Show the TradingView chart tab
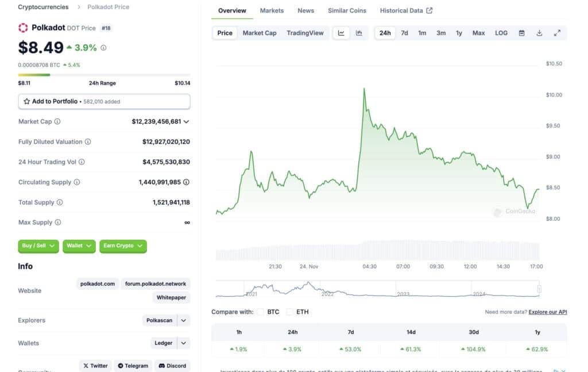This screenshot has height=372, width=588. 305,33
